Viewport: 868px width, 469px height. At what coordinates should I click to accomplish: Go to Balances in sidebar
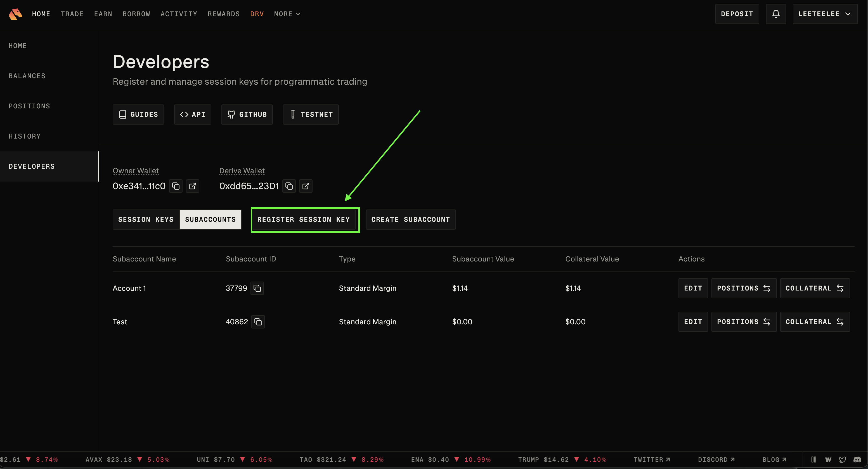tap(27, 76)
